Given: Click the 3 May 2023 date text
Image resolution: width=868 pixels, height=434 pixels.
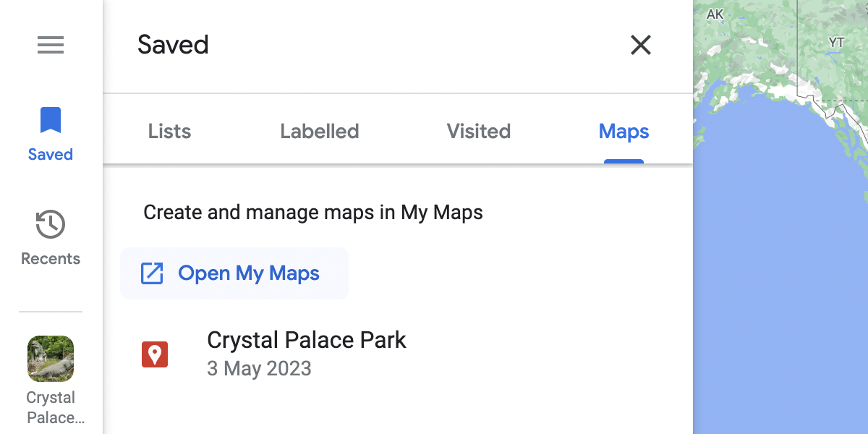Looking at the screenshot, I should [259, 368].
